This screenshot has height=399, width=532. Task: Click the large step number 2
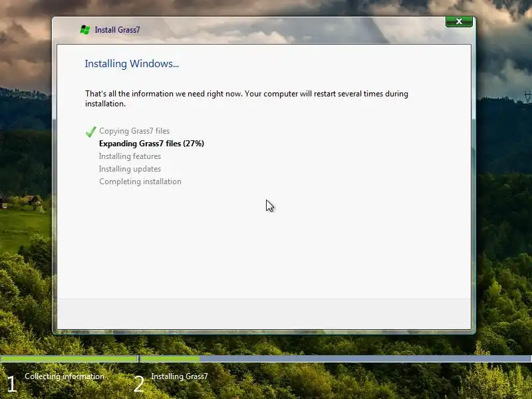pyautogui.click(x=139, y=384)
